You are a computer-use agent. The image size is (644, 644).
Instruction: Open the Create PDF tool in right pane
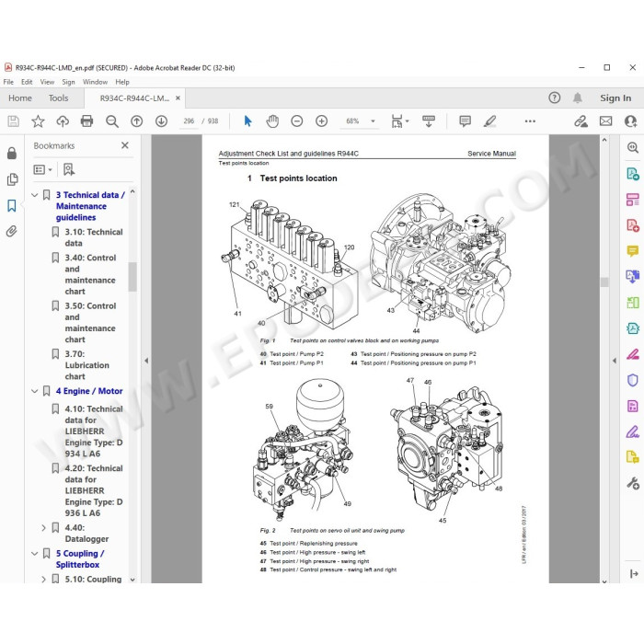[x=633, y=225]
